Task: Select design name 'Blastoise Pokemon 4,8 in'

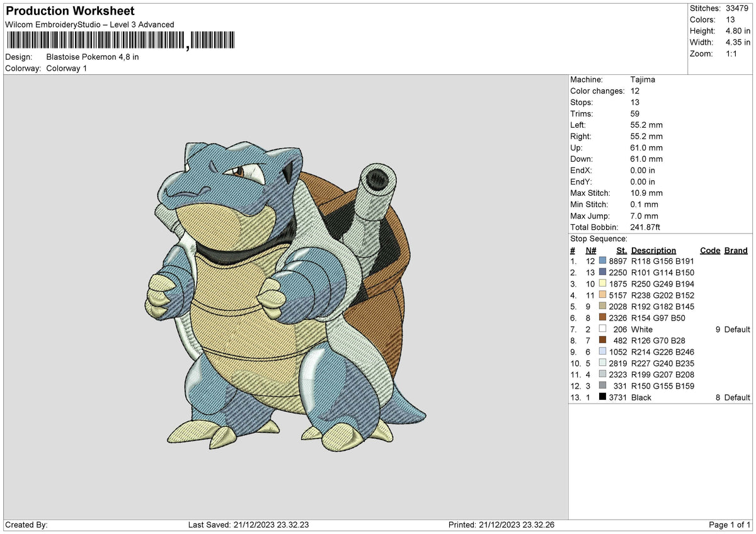Action: (x=93, y=57)
